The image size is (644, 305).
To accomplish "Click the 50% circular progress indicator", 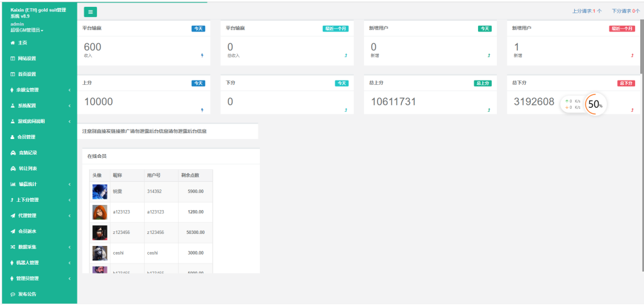I will (x=595, y=104).
